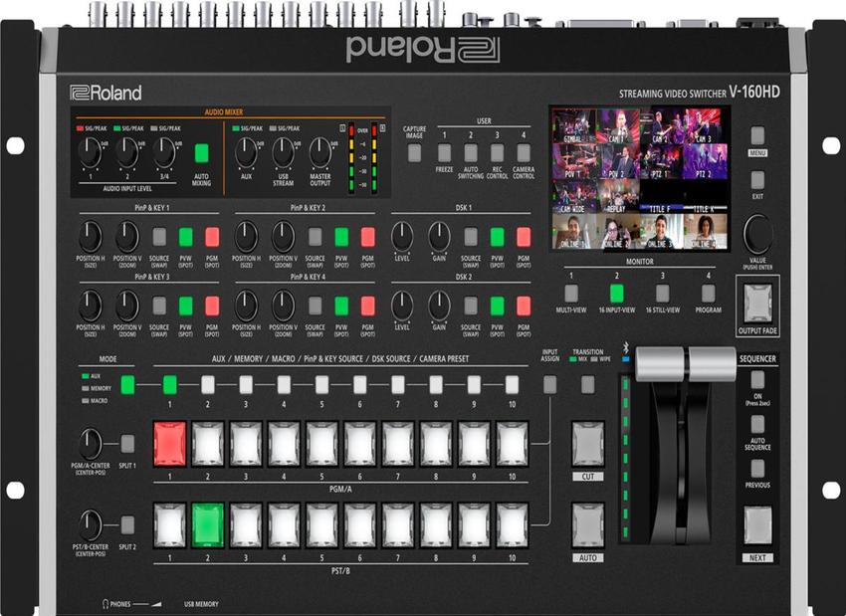This screenshot has height=616, width=846.
Task: Activate the FREEZE user button
Action: [444, 151]
